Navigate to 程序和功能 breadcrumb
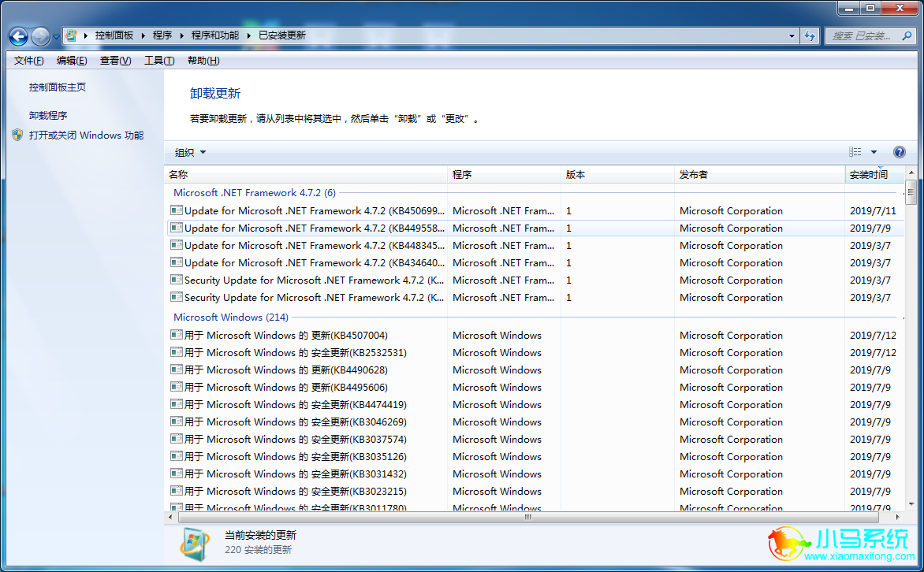The height and width of the screenshot is (572, 924). pos(215,35)
